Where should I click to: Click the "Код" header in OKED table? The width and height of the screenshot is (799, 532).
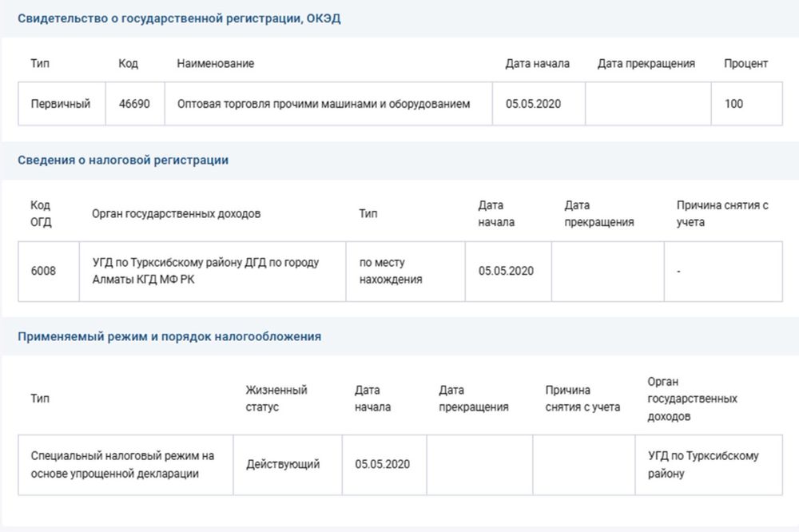click(128, 64)
